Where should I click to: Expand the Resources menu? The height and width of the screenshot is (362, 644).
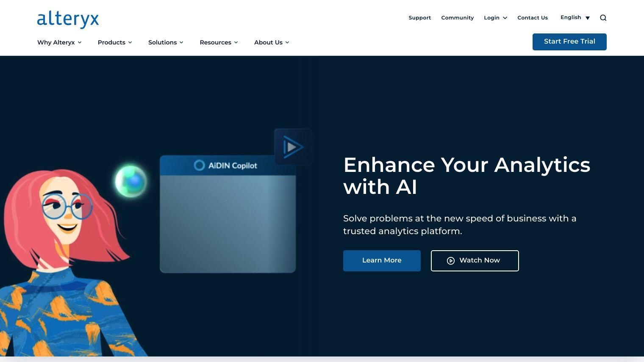219,42
